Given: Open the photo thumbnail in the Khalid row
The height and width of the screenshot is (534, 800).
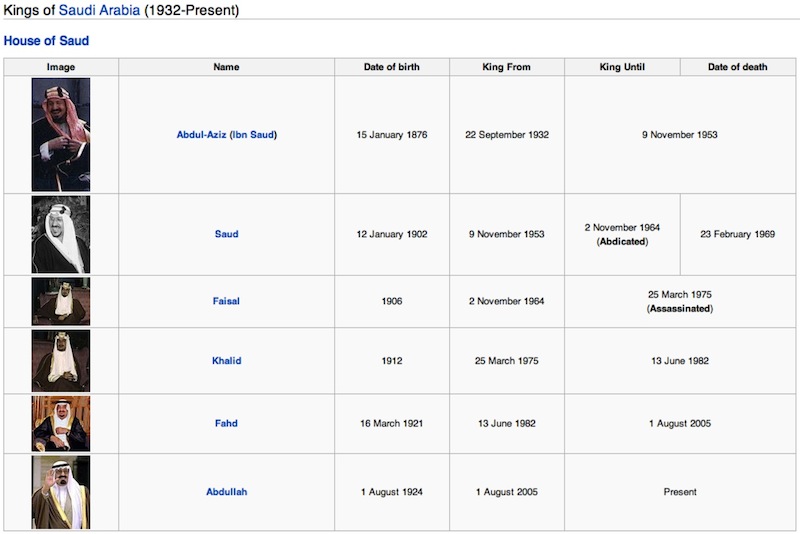Looking at the screenshot, I should point(61,361).
